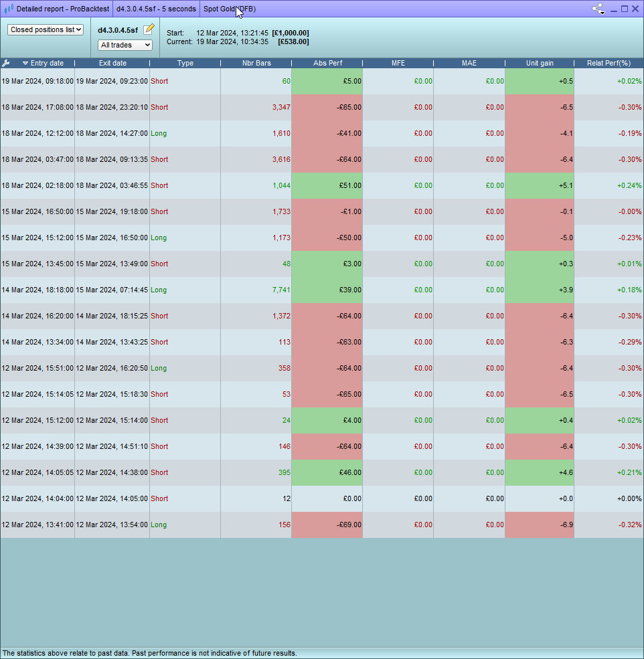Click the -6.9 Unit gain cell
The height and width of the screenshot is (659, 644).
pyautogui.click(x=540, y=524)
